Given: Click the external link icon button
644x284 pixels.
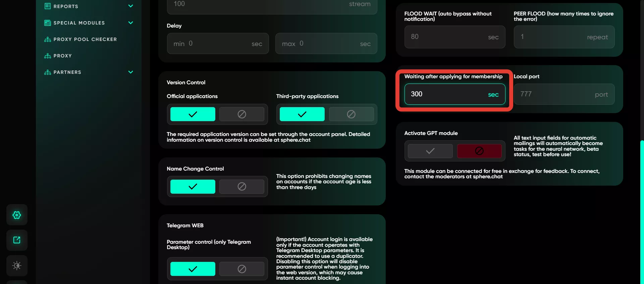Looking at the screenshot, I should point(17,240).
